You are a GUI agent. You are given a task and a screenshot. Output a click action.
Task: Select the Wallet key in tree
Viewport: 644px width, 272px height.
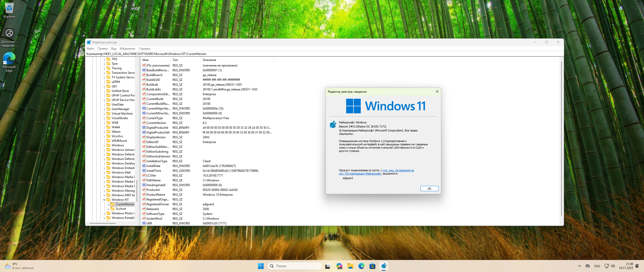click(116, 127)
